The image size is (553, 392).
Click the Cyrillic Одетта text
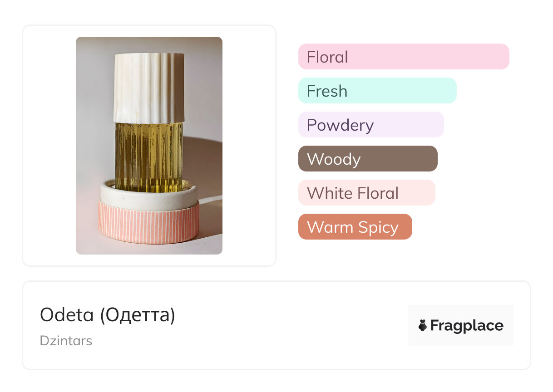coord(138,315)
